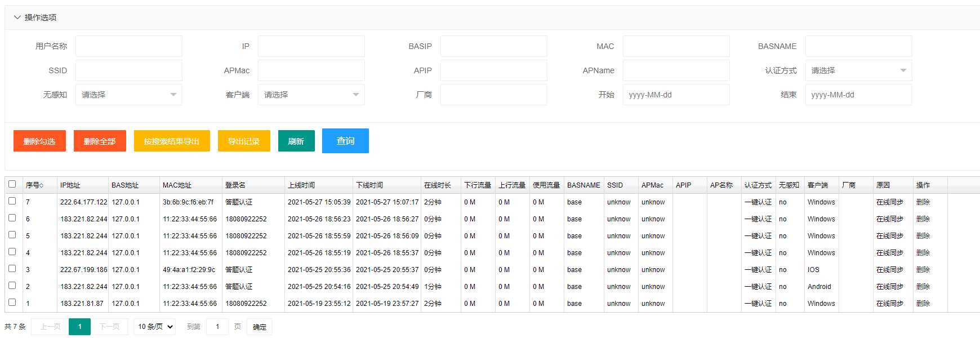Open the 客户端 dropdown
980x338 pixels.
click(311, 95)
